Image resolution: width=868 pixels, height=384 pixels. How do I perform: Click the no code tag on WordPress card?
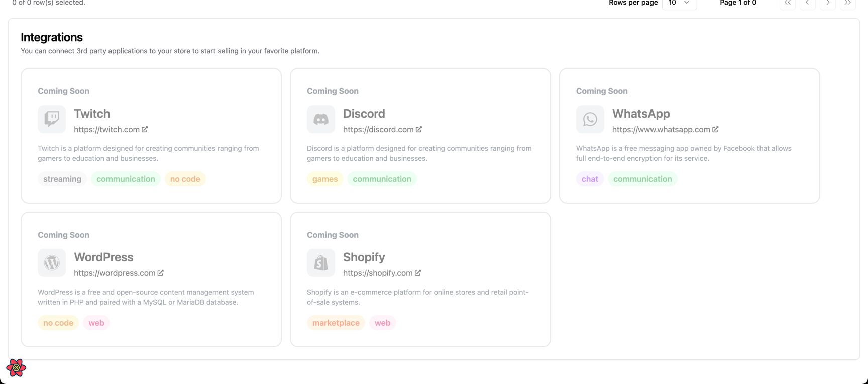coord(58,323)
